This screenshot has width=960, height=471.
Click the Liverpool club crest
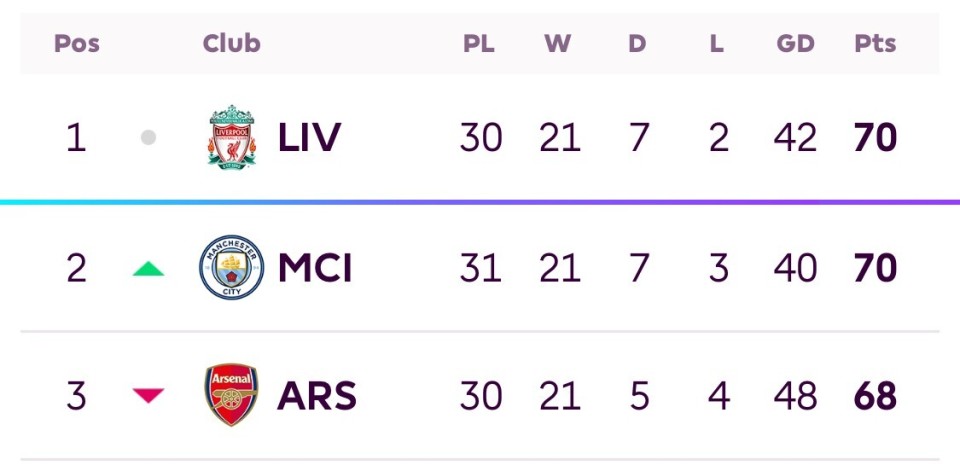tap(231, 136)
